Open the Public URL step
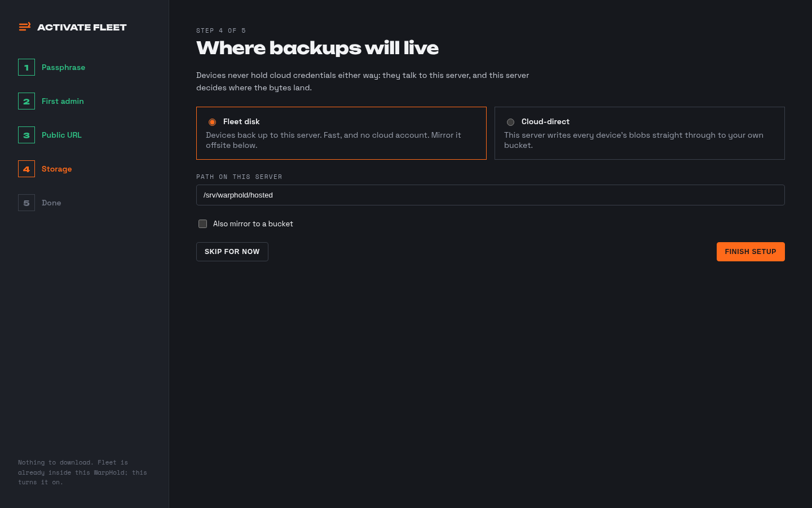The image size is (812, 508). point(61,135)
